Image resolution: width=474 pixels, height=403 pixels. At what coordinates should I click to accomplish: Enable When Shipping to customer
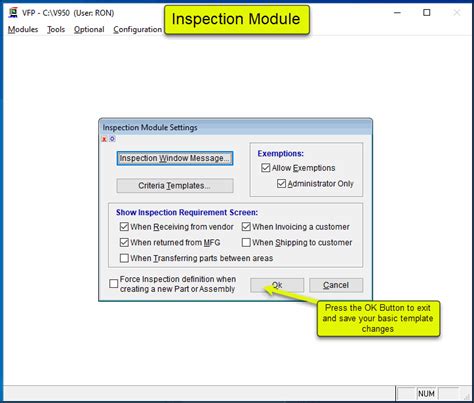click(246, 242)
